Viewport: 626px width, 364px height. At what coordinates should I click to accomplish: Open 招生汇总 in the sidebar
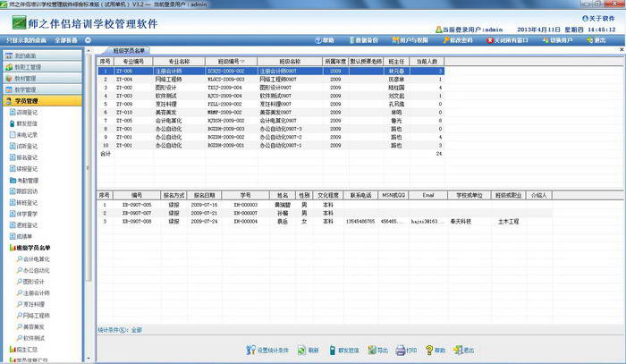[x=23, y=350]
